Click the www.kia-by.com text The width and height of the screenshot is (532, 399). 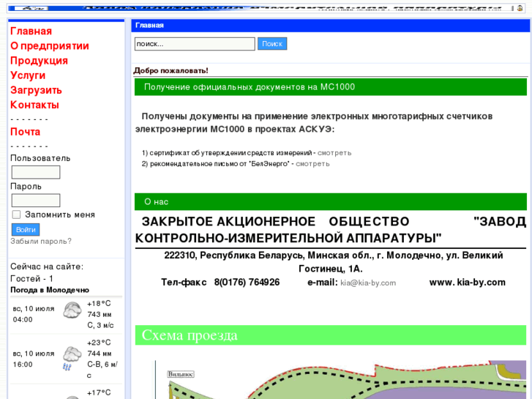467,283
